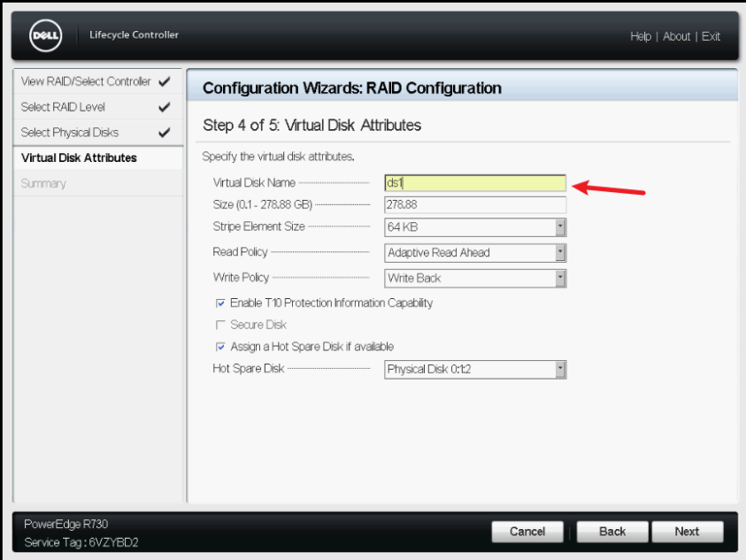The height and width of the screenshot is (560, 746).
Task: Click the Exit link
Action: [711, 36]
